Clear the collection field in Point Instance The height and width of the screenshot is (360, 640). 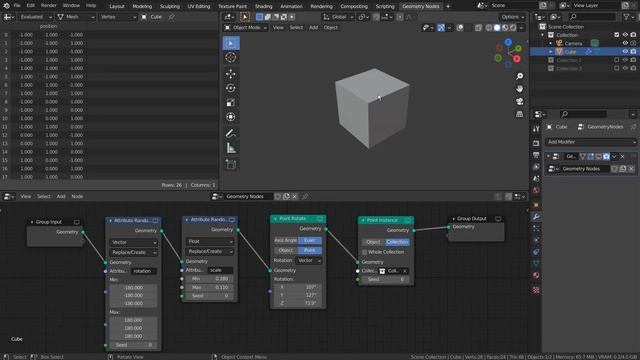click(x=405, y=271)
